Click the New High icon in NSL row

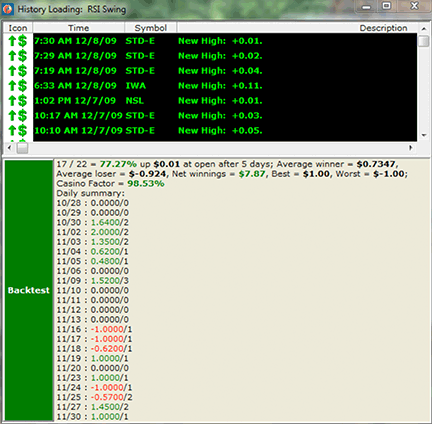coord(18,101)
